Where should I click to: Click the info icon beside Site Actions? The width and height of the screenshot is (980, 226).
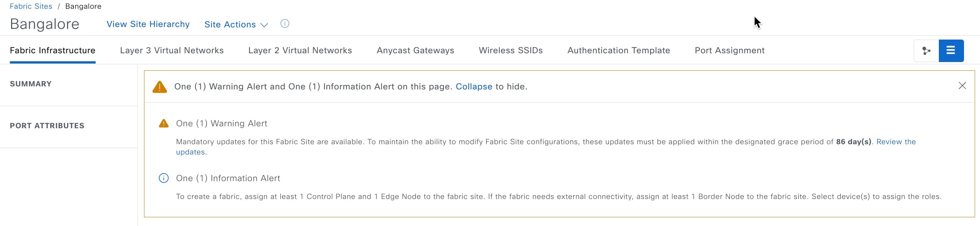point(285,24)
